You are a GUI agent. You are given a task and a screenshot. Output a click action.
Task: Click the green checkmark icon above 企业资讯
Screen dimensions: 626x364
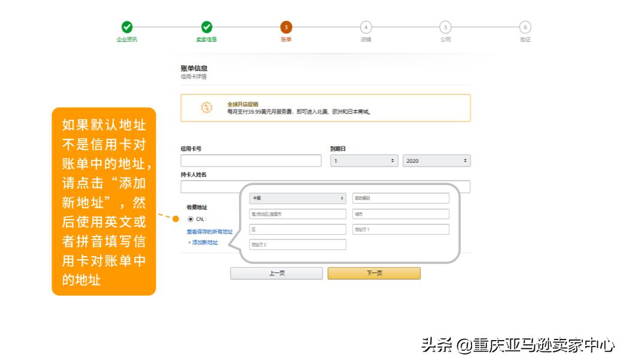point(126,27)
